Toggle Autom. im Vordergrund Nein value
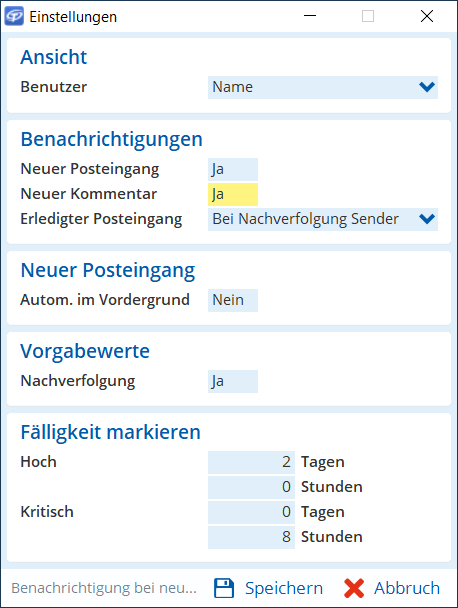458x608 pixels. [x=233, y=300]
